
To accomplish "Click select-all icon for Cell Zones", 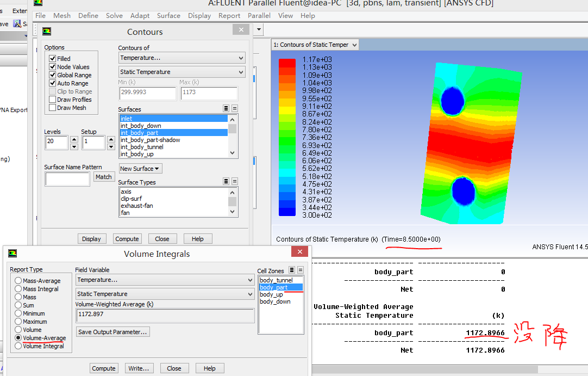I will (292, 270).
